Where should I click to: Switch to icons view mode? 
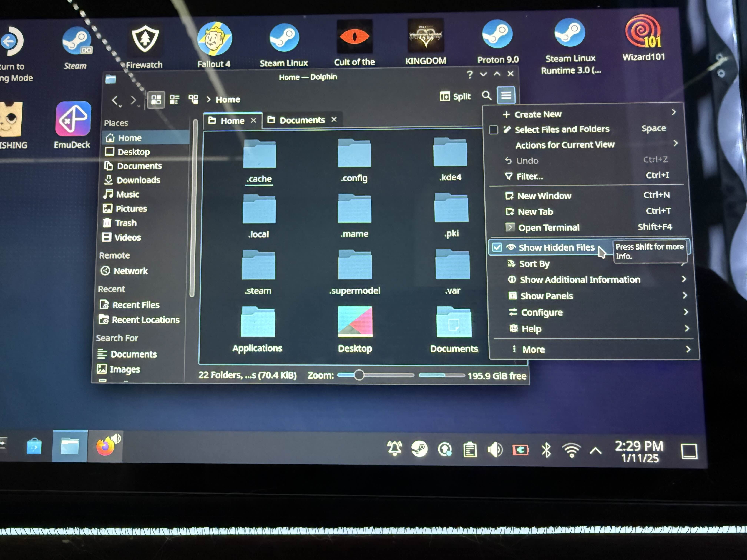pyautogui.click(x=156, y=100)
